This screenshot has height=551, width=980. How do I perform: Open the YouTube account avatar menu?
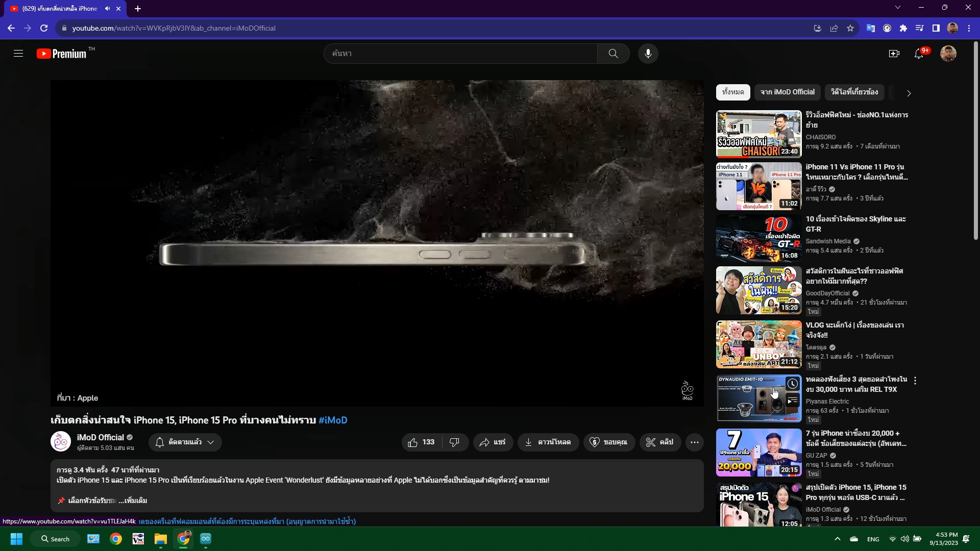[x=948, y=54]
